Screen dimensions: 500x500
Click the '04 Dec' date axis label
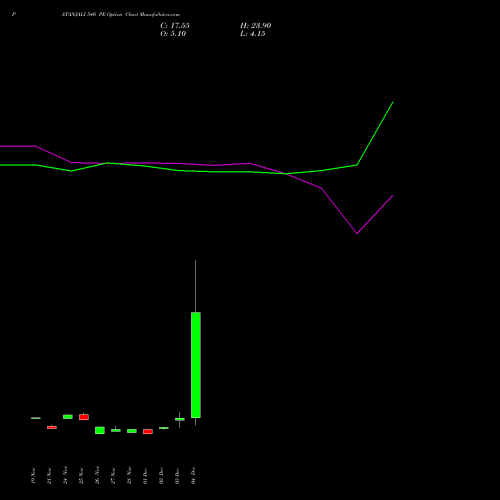point(193,475)
